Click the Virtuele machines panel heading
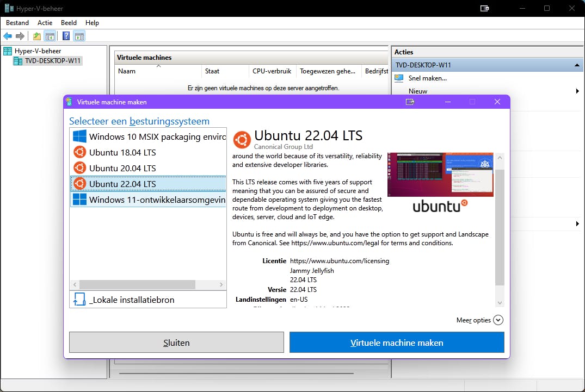The height and width of the screenshot is (392, 585). 144,58
